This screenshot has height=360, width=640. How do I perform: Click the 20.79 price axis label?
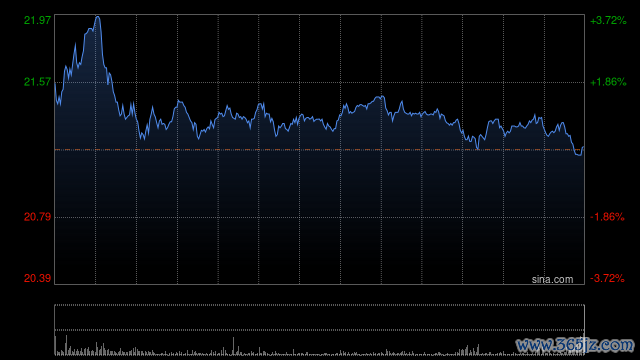[37, 217]
